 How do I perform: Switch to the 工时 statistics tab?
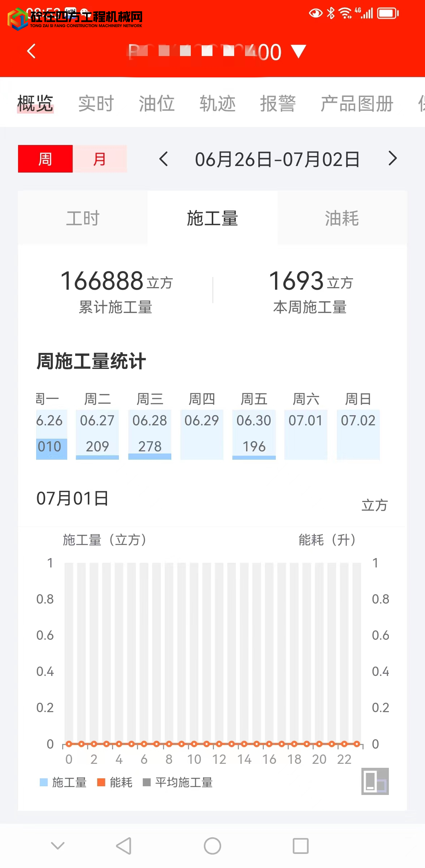[83, 218]
